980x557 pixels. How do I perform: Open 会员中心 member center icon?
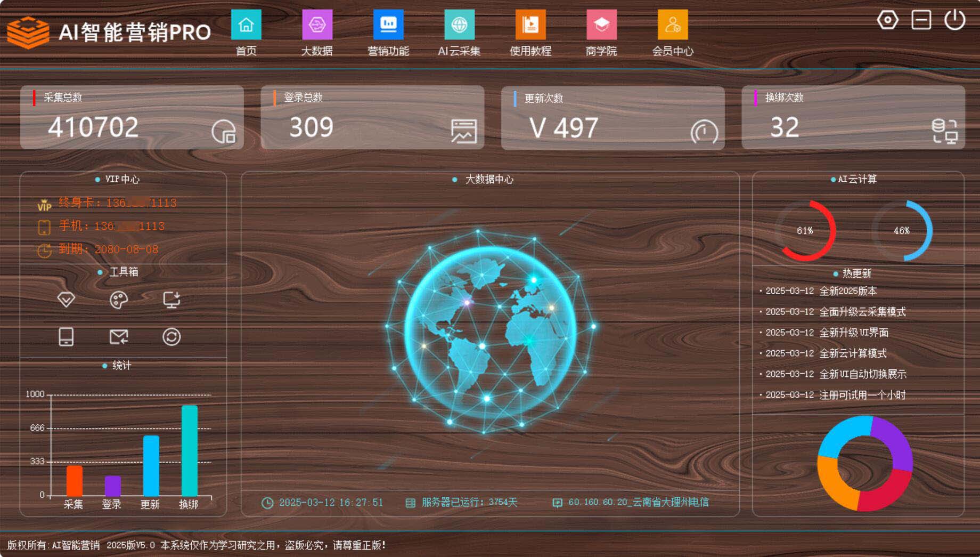[x=673, y=25]
